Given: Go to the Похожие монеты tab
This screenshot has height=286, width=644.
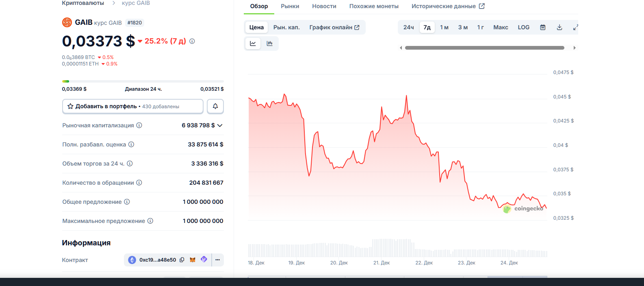Looking at the screenshot, I should tap(373, 6).
